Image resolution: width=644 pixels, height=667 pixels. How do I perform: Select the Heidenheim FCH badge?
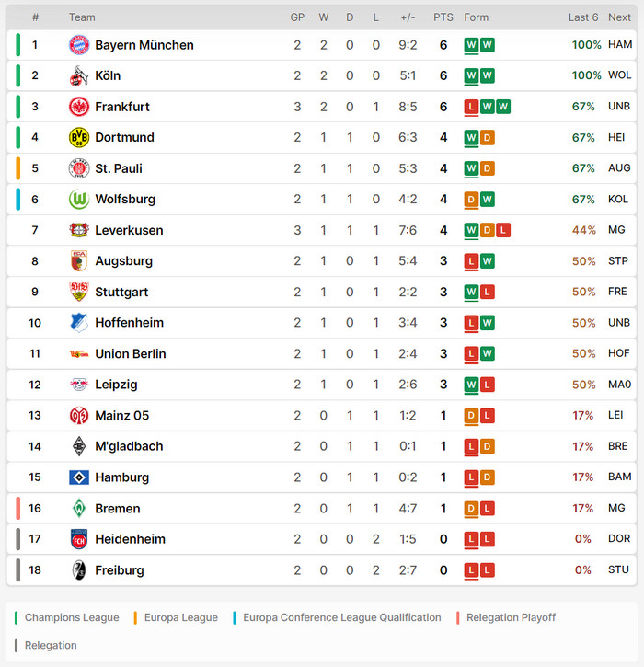click(79, 539)
